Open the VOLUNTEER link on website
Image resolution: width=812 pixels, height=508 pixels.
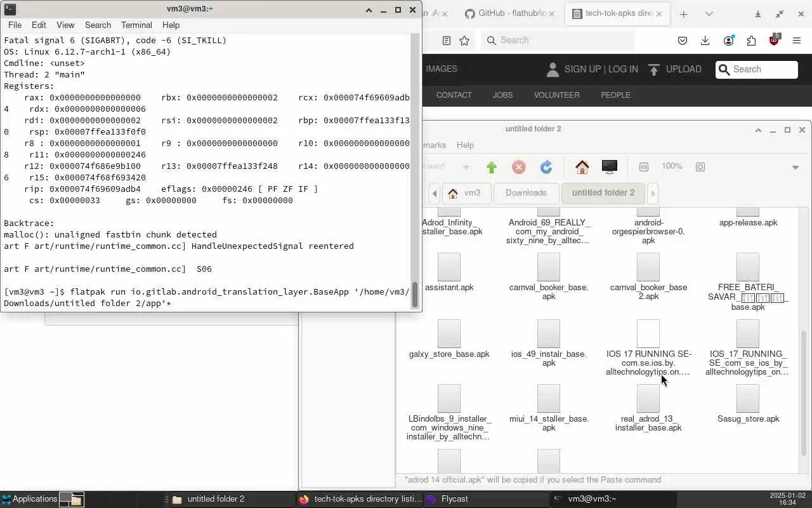click(556, 95)
